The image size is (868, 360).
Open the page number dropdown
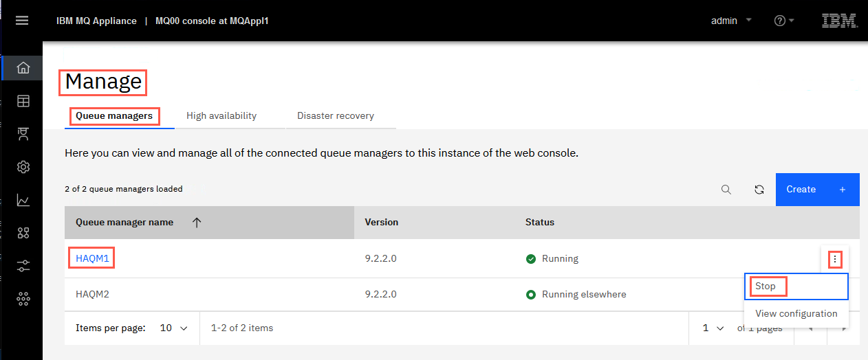(713, 328)
